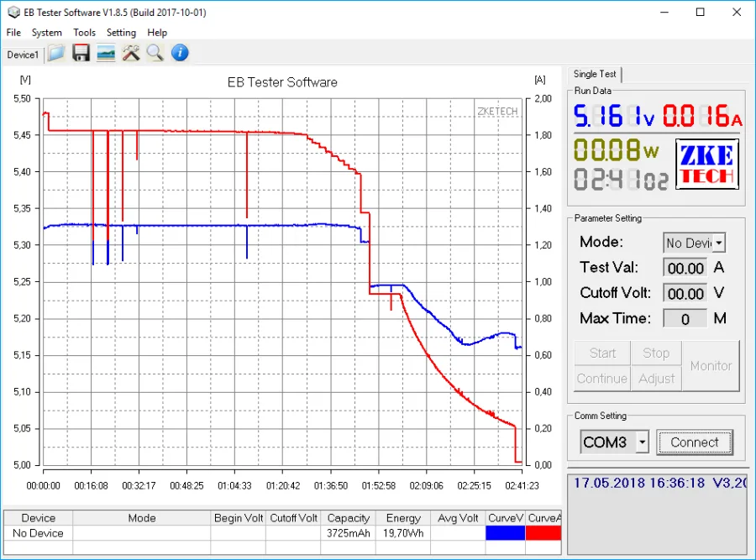This screenshot has height=560, width=756.
Task: Click the landscape picture toolbar icon
Action: click(x=106, y=54)
